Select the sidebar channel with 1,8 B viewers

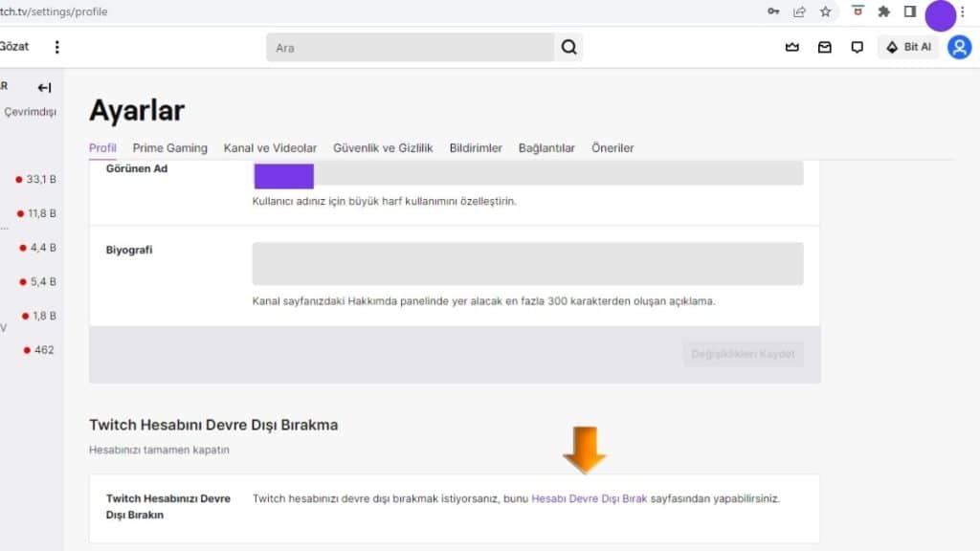point(38,316)
